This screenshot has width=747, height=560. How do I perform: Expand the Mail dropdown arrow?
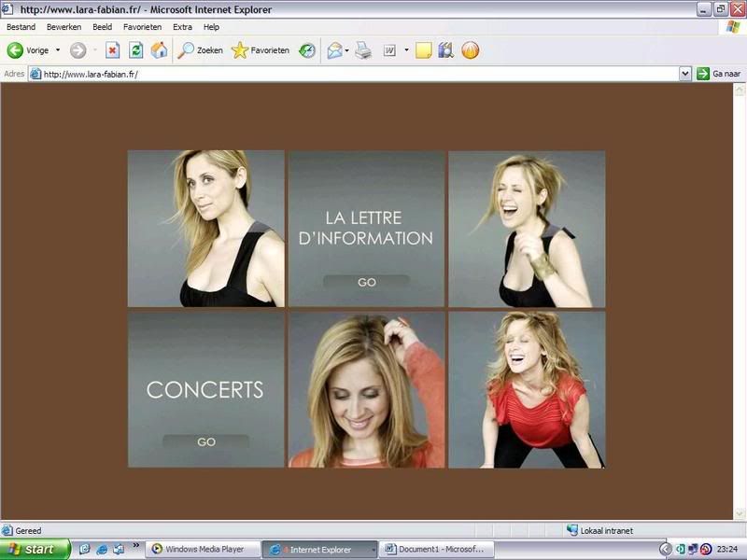tap(346, 50)
